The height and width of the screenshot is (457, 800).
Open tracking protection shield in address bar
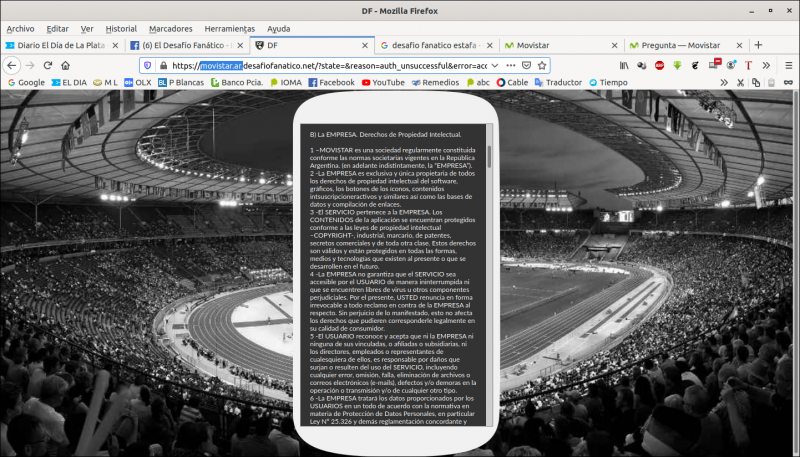coord(147,65)
